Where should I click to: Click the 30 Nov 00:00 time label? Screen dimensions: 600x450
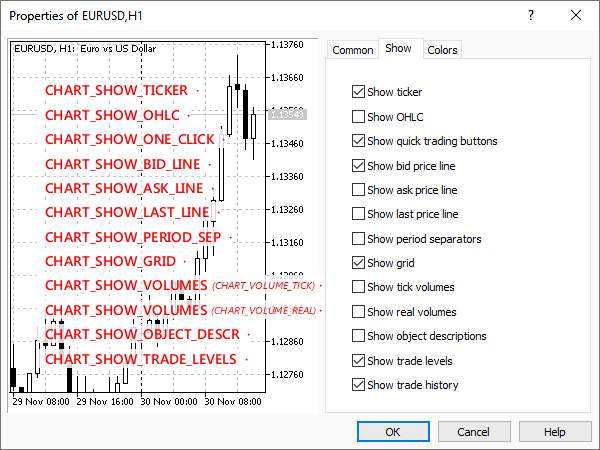(x=169, y=402)
